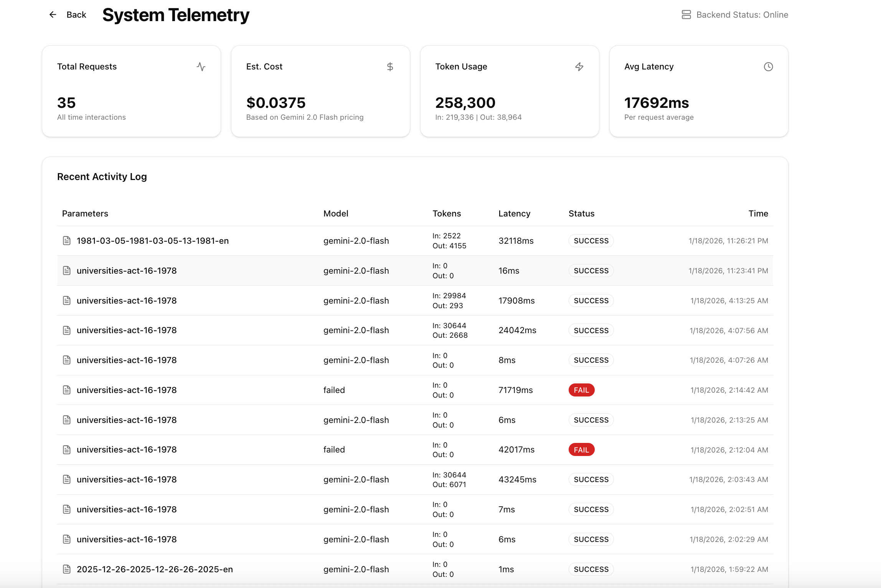Click the lightning bolt icon in Token Usage
The height and width of the screenshot is (588, 881).
[x=579, y=67]
